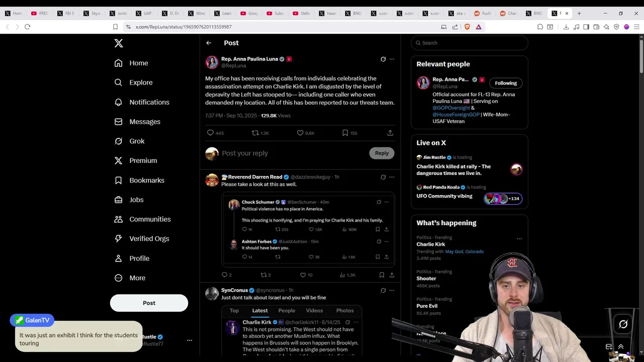Open Home in the X sidebar
Image resolution: width=644 pixels, height=362 pixels.
pos(131,63)
